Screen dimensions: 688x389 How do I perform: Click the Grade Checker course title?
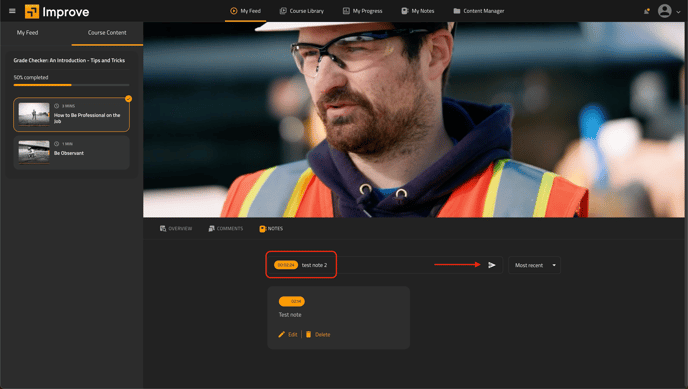coord(69,61)
